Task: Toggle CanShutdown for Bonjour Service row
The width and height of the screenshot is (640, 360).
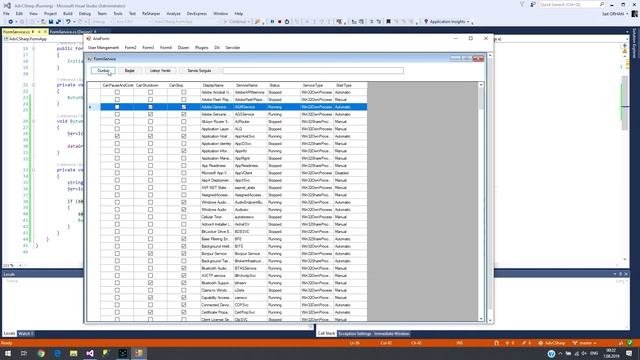Action: pos(150,253)
